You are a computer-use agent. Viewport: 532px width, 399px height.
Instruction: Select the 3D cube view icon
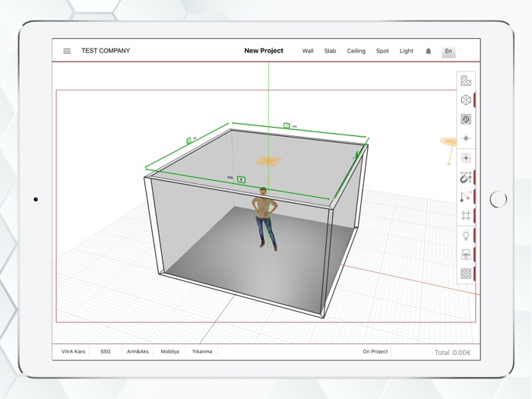click(466, 100)
